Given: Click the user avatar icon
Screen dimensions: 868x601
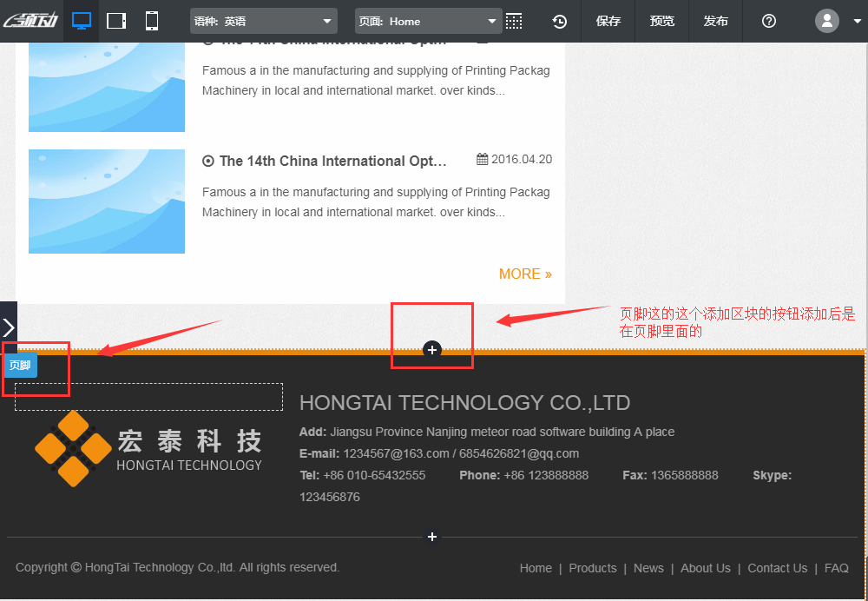Looking at the screenshot, I should coord(827,21).
